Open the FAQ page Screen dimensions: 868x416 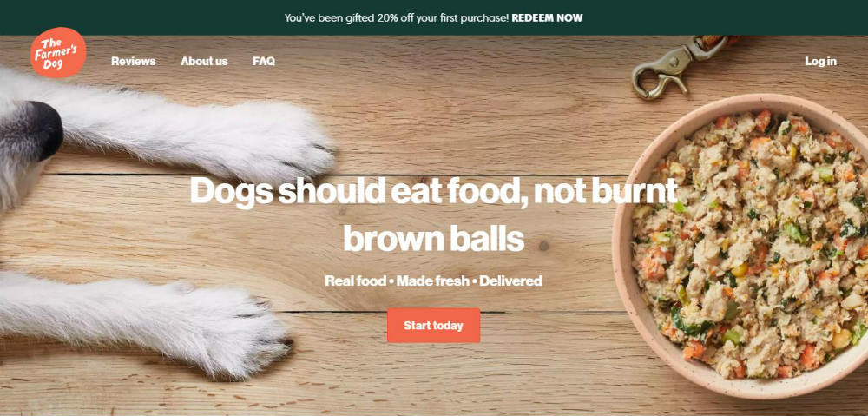pyautogui.click(x=264, y=62)
